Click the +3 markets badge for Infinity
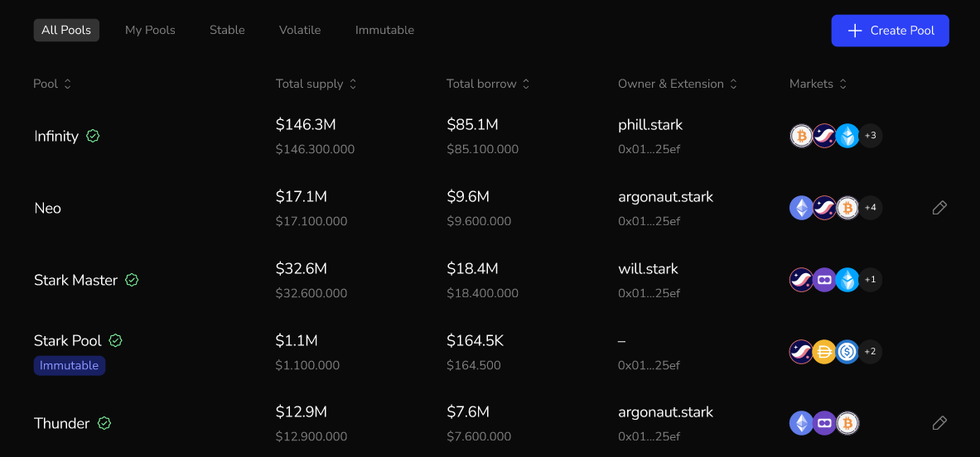980x457 pixels. (870, 136)
